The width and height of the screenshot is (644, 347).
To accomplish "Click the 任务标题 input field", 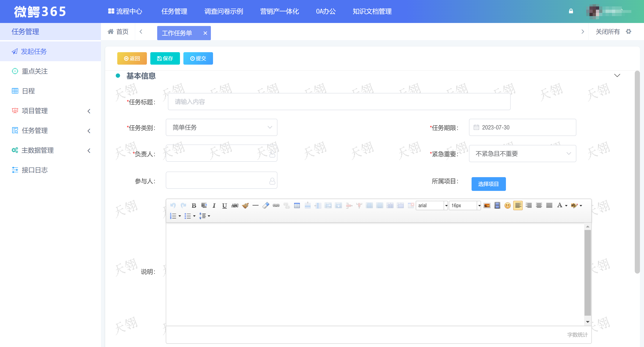I will (339, 102).
